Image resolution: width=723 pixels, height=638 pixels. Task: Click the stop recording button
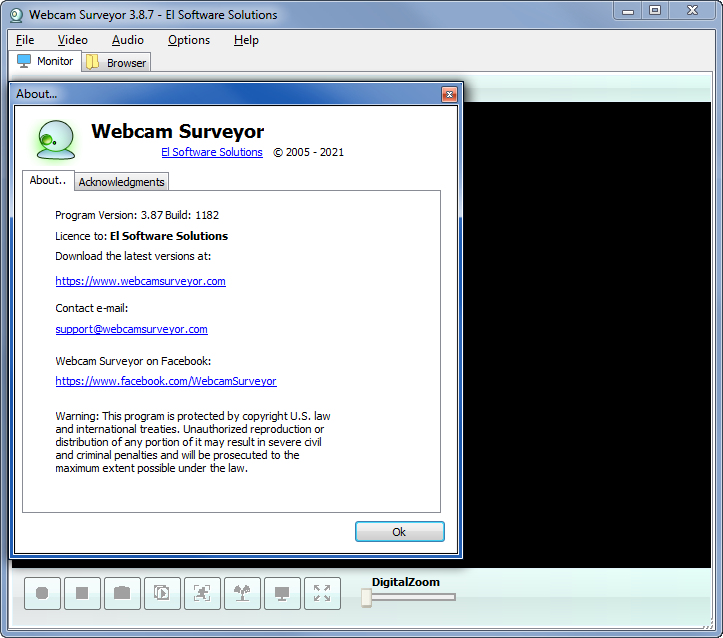click(82, 593)
